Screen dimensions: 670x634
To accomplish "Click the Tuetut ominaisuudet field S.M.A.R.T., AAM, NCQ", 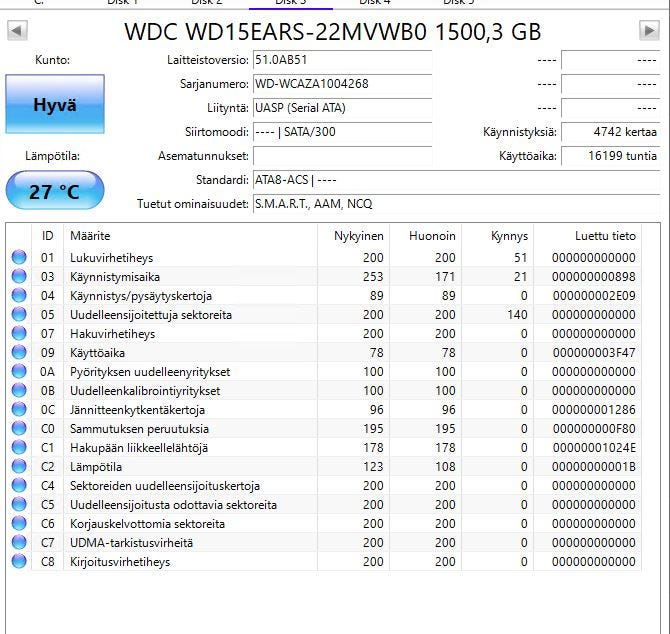I will [x=456, y=204].
